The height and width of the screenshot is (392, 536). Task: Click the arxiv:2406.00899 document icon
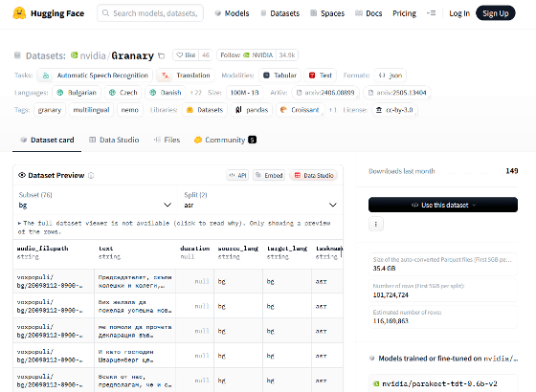[299, 93]
